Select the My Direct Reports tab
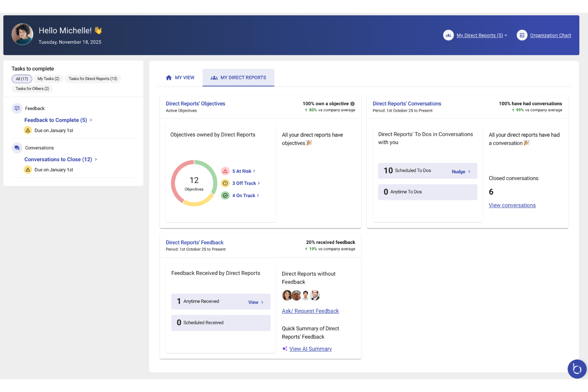Screen dimensions: 588x392 coord(238,77)
